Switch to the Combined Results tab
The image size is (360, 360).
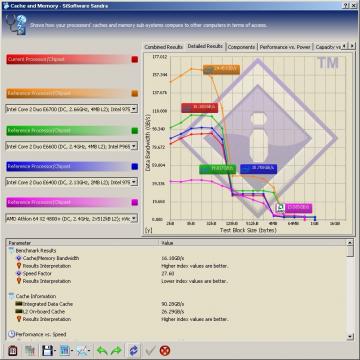point(164,47)
